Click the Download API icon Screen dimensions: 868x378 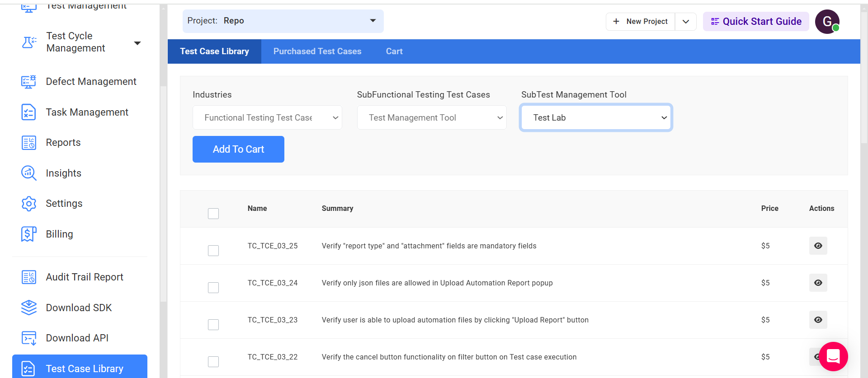point(29,338)
